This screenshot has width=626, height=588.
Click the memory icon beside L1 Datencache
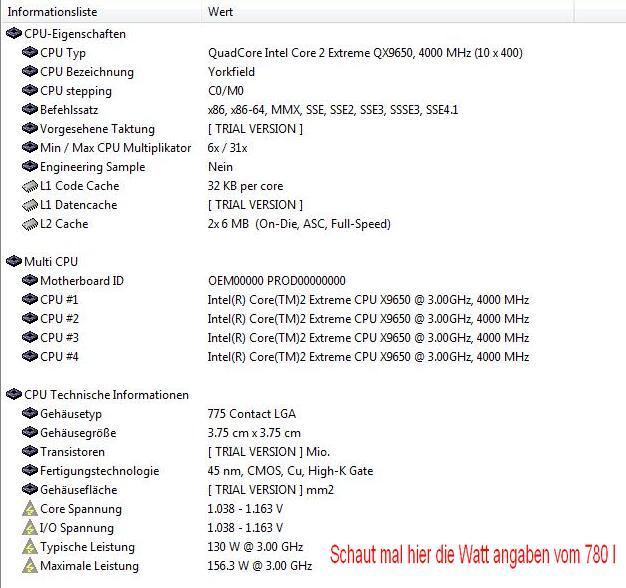pyautogui.click(x=30, y=205)
